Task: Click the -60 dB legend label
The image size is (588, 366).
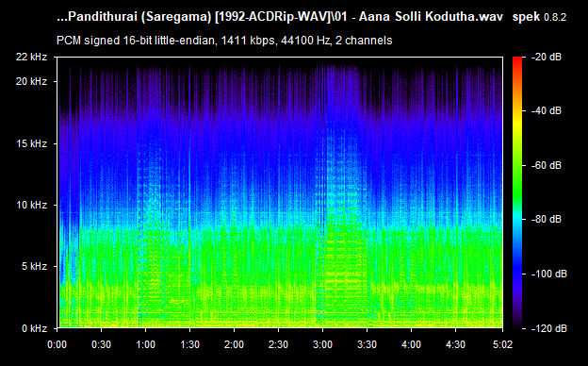Action: pos(546,165)
